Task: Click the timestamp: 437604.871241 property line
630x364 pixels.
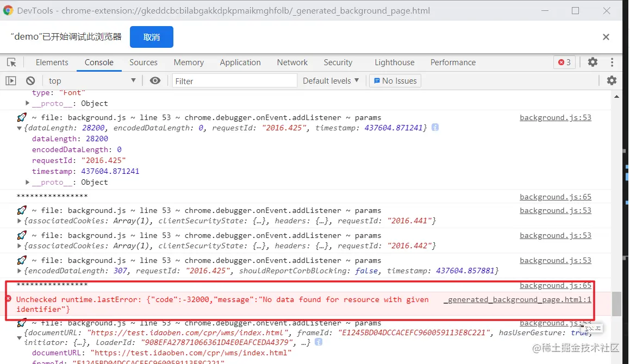Action: point(85,171)
